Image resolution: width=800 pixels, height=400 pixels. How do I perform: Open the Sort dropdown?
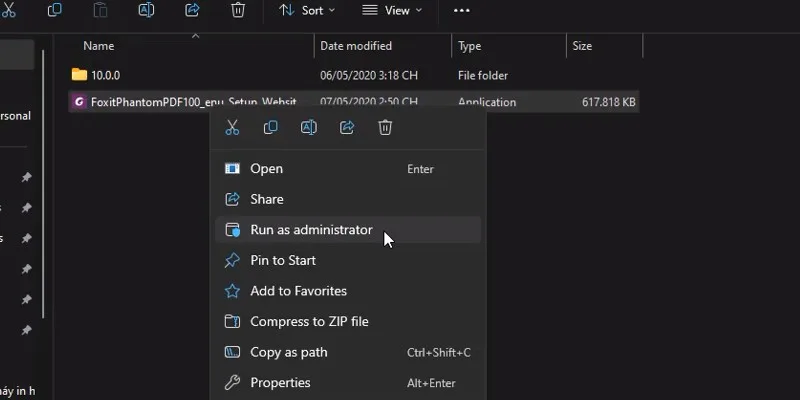point(305,10)
